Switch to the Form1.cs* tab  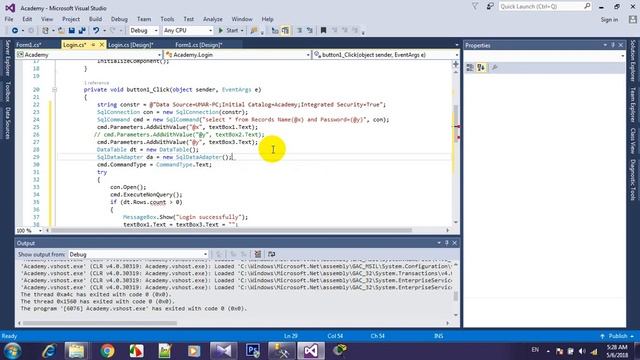coord(29,45)
